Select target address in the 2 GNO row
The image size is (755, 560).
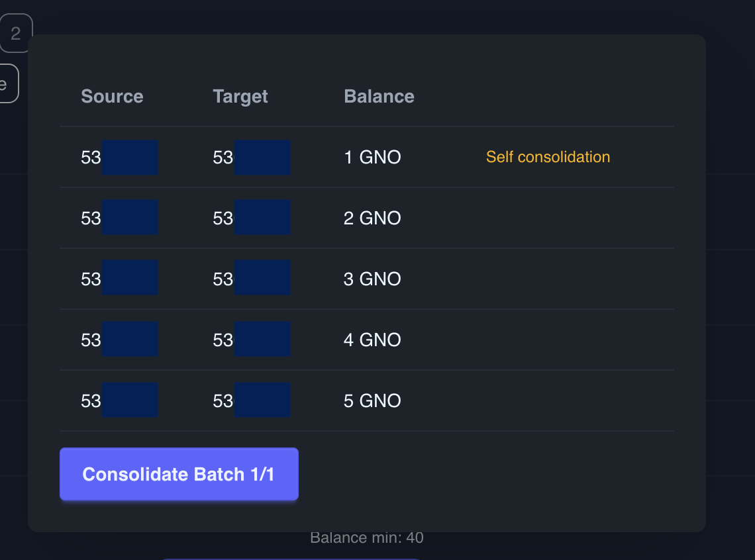tap(251, 218)
